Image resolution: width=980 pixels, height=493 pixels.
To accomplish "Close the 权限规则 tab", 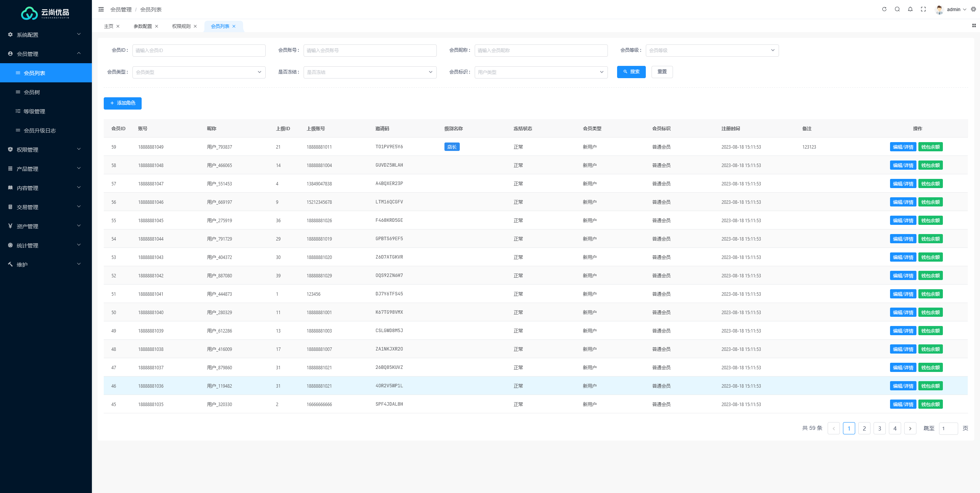I will coord(195,26).
